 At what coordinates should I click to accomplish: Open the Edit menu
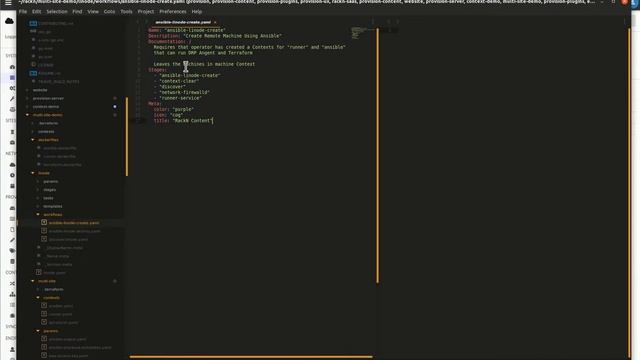(x=36, y=11)
